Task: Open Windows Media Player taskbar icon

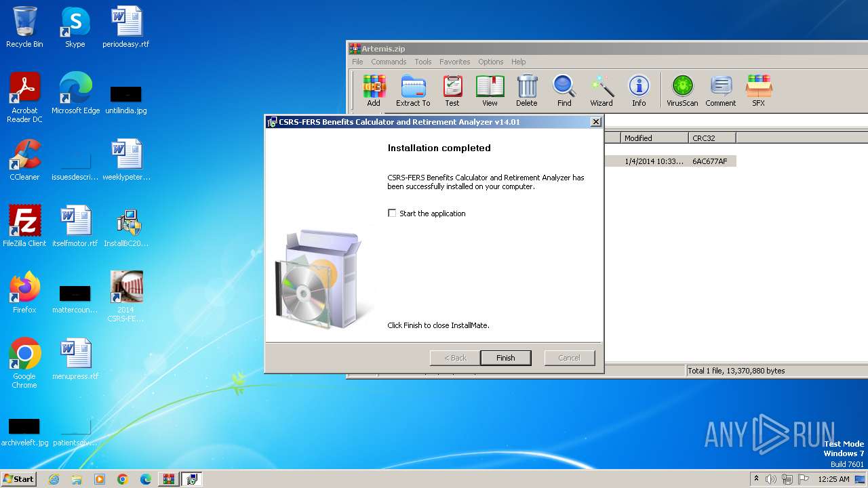Action: click(x=100, y=479)
